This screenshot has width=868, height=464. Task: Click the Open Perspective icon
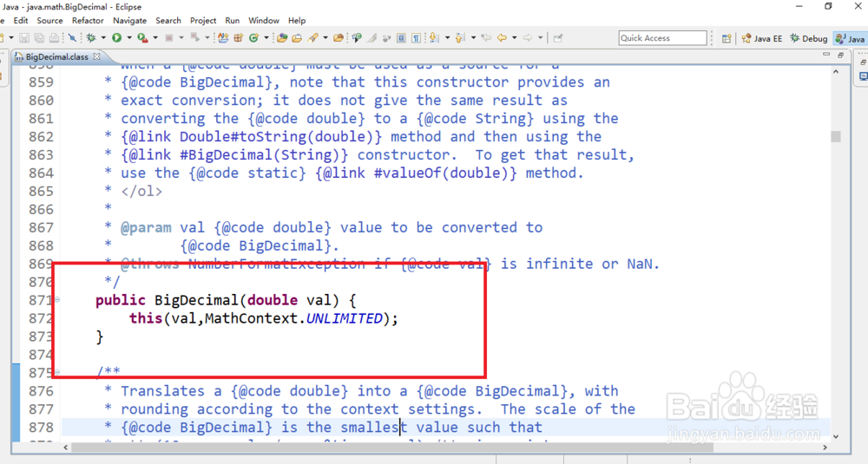click(727, 38)
